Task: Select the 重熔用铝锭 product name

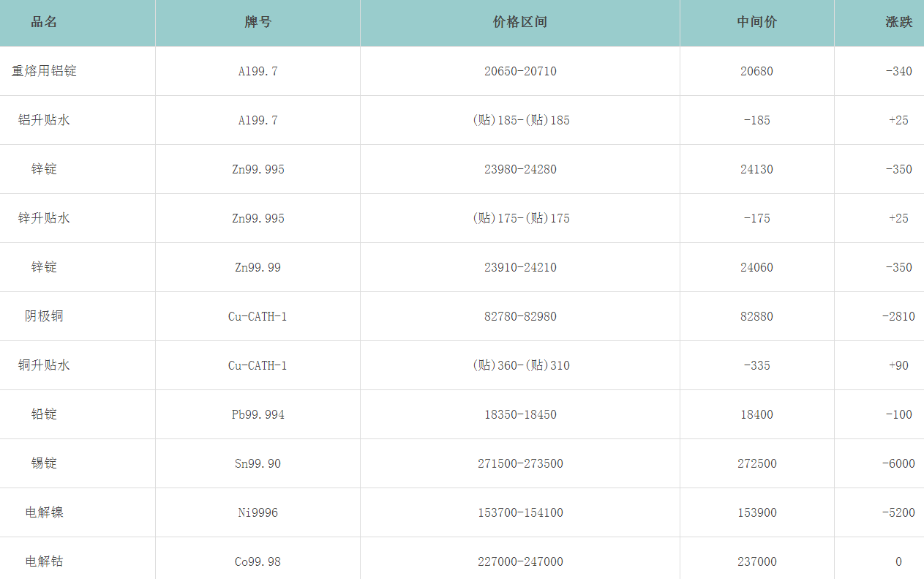Action: coord(44,71)
